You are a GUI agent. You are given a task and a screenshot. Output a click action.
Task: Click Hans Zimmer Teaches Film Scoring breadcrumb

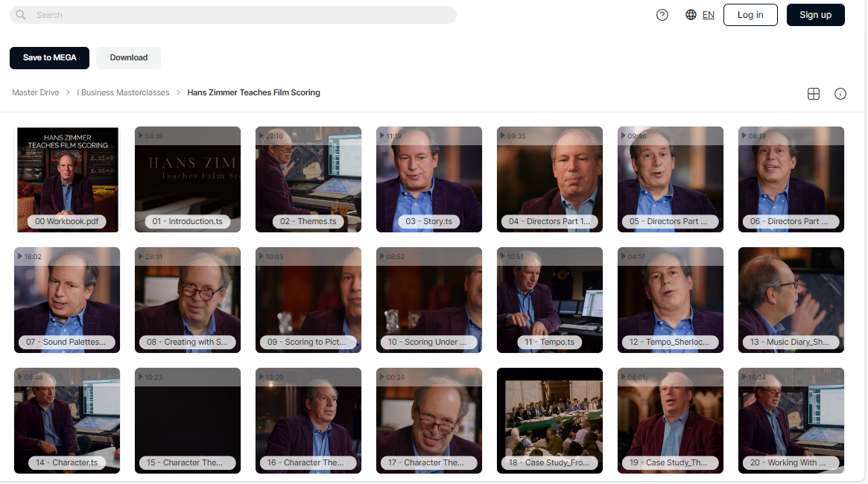coord(253,92)
